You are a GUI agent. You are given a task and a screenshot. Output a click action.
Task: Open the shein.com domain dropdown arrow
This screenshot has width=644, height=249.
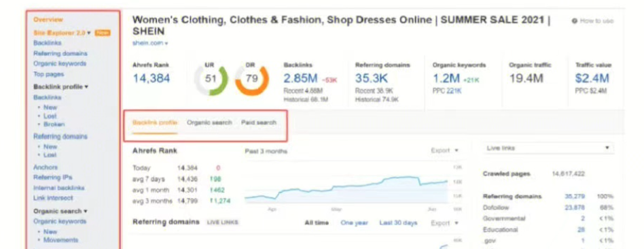pyautogui.click(x=166, y=44)
